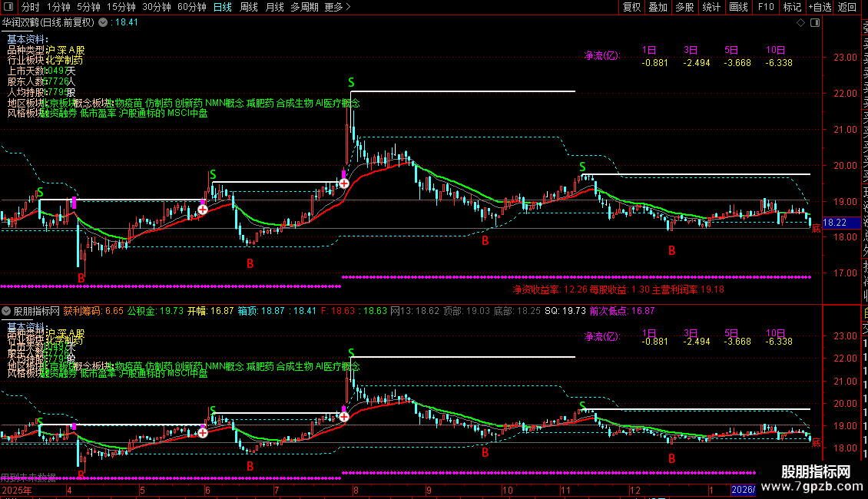Screen dimensions: 868x499
Task: Click the 5日 value -3.668 in main chart
Action: point(737,62)
